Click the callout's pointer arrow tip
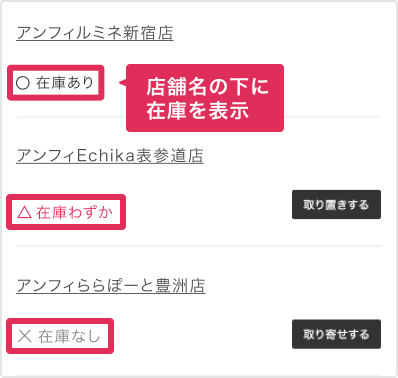 [x=121, y=82]
